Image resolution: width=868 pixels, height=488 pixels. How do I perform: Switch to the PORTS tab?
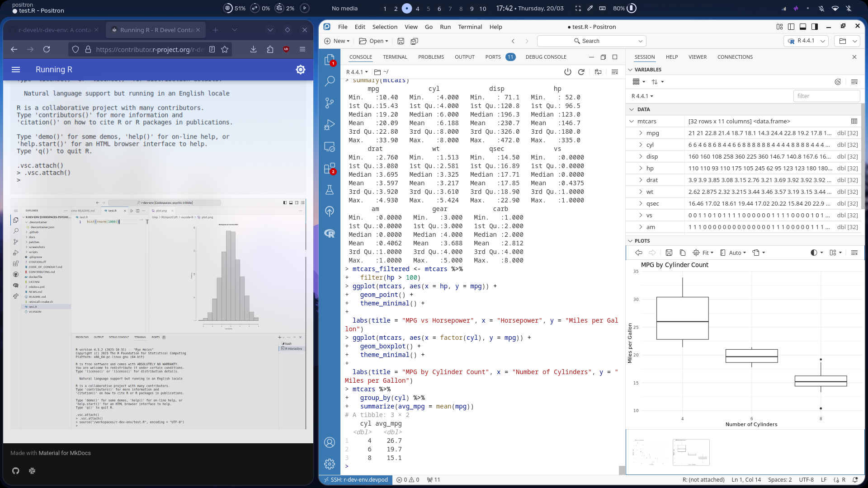click(x=493, y=57)
